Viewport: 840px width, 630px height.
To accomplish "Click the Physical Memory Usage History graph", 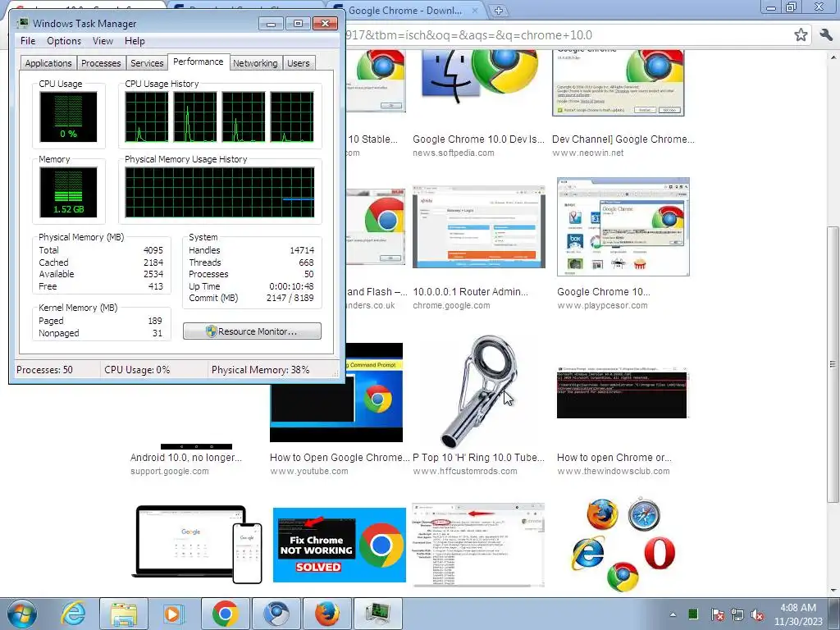I will tap(220, 192).
